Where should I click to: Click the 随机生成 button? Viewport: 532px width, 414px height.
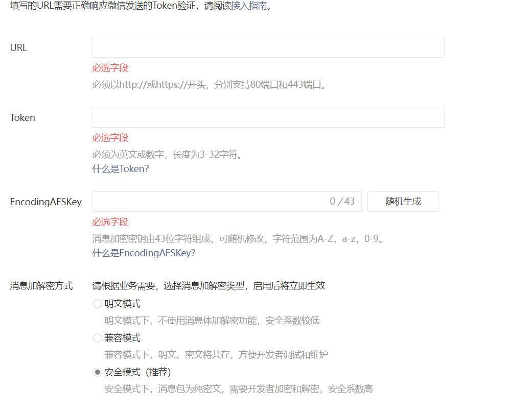click(403, 202)
